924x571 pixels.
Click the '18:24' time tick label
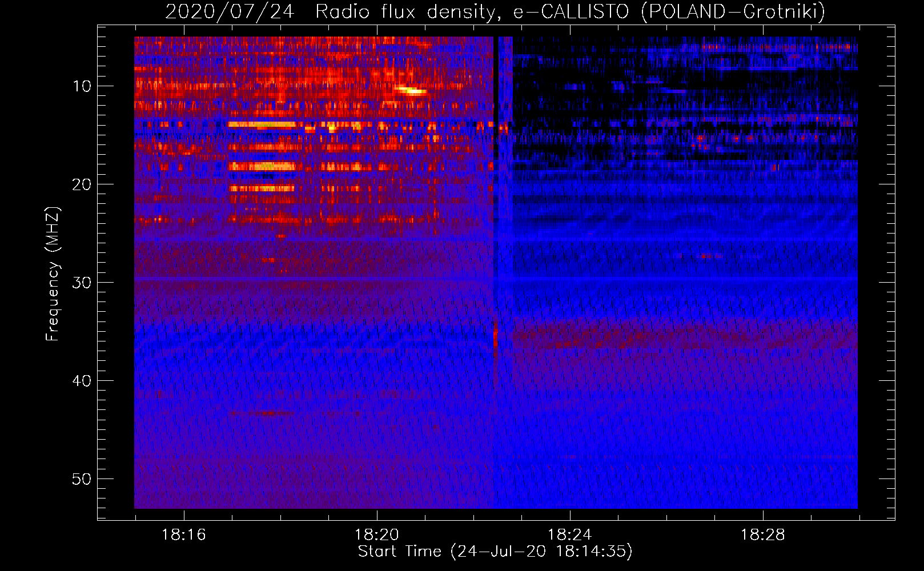570,535
